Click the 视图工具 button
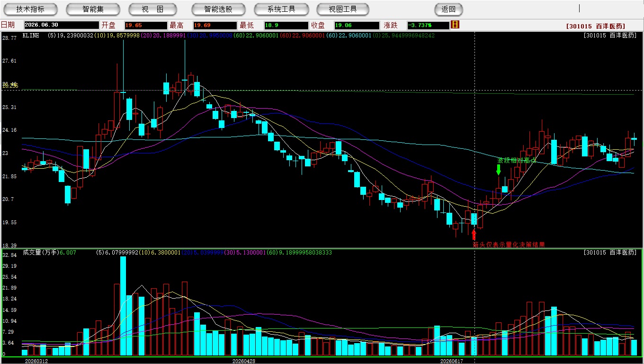Screen dimensions: 644x364 pyautogui.click(x=343, y=9)
